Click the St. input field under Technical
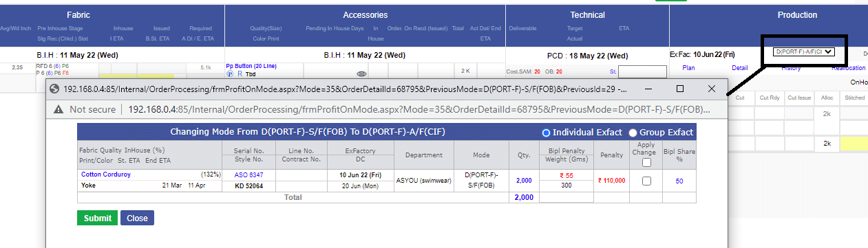868x248 pixels. pyautogui.click(x=642, y=71)
